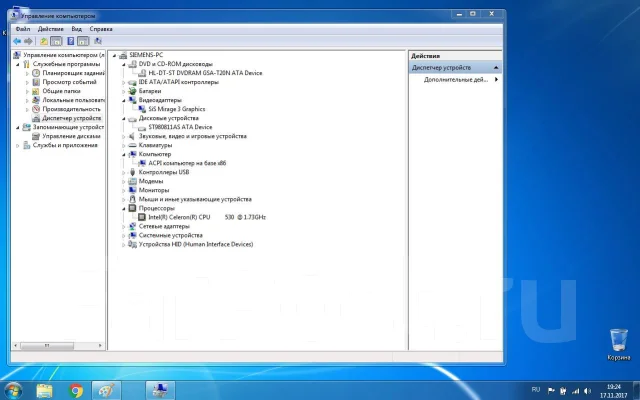Collapse the Служебные программы node
Viewport: 640px width, 400px height.
pyautogui.click(x=18, y=64)
